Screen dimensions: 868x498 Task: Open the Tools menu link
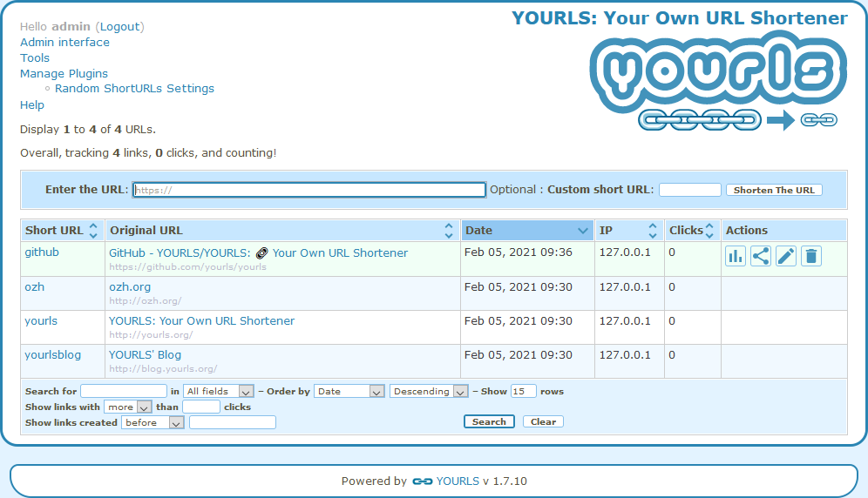(x=35, y=58)
